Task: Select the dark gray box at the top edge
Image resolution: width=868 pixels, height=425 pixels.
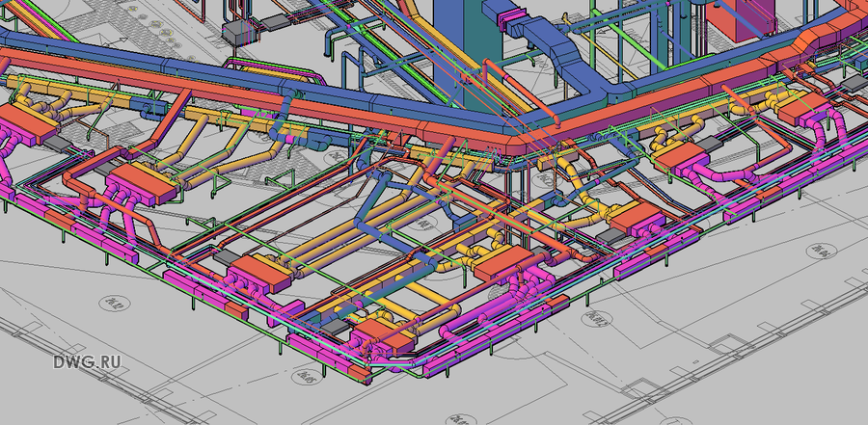Action: pos(275,23)
